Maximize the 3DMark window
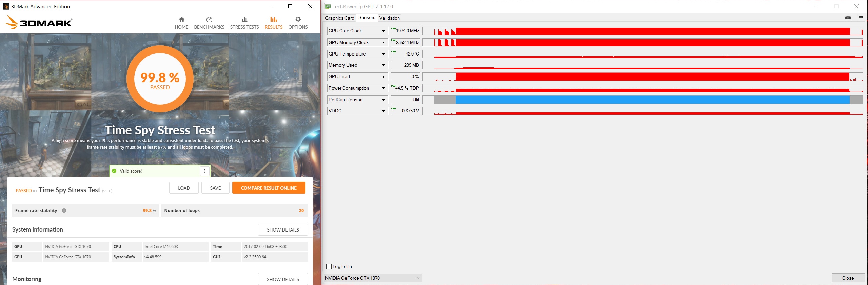Screen dimensions: 868x285 pos(290,6)
